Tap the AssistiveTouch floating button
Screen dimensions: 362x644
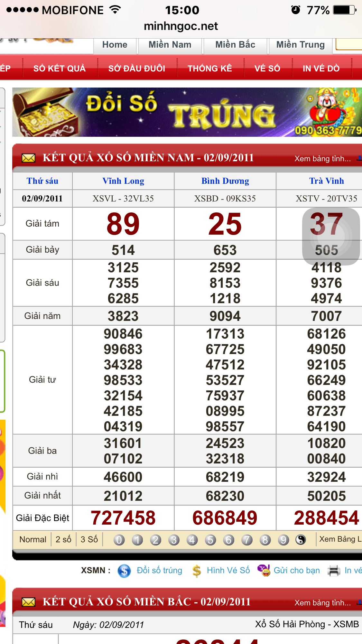click(331, 236)
